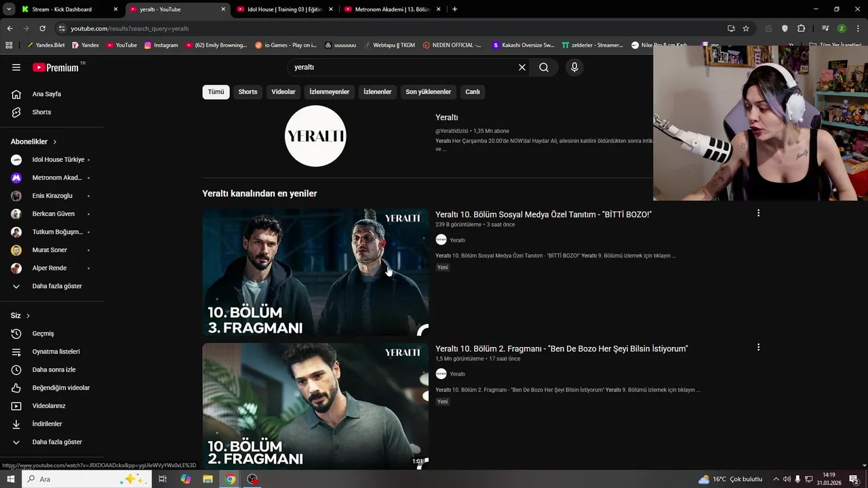Select the Canlı filter chip
Image resolution: width=868 pixels, height=488 pixels.
[x=472, y=92]
